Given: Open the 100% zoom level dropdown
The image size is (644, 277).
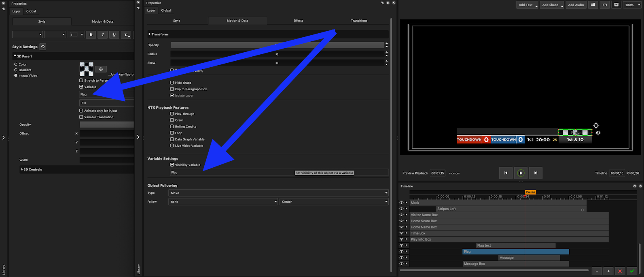Looking at the screenshot, I should click(x=631, y=5).
